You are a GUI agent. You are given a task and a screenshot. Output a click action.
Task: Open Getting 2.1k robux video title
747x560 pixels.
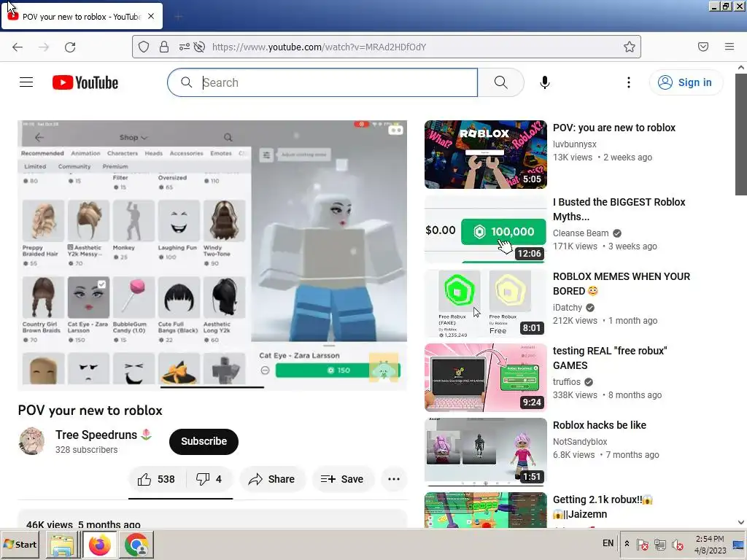603,507
